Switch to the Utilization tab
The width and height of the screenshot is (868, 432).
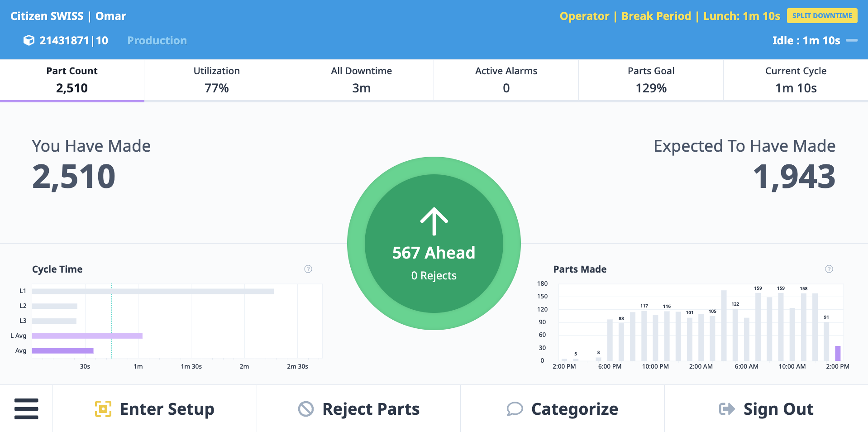[216, 80]
